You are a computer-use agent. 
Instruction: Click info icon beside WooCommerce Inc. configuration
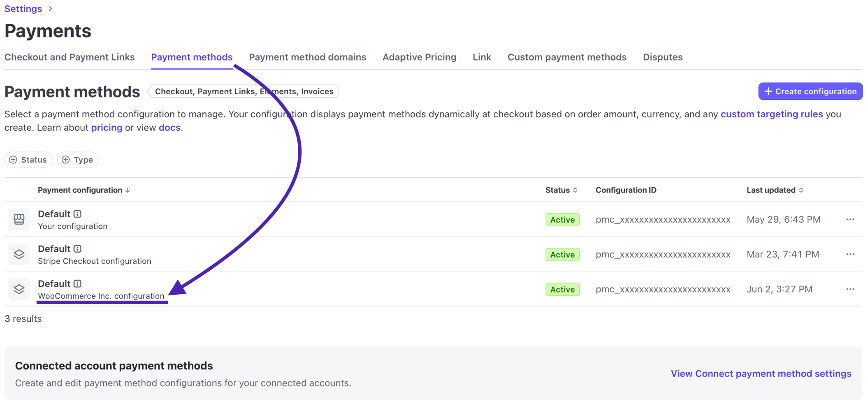[x=78, y=283]
